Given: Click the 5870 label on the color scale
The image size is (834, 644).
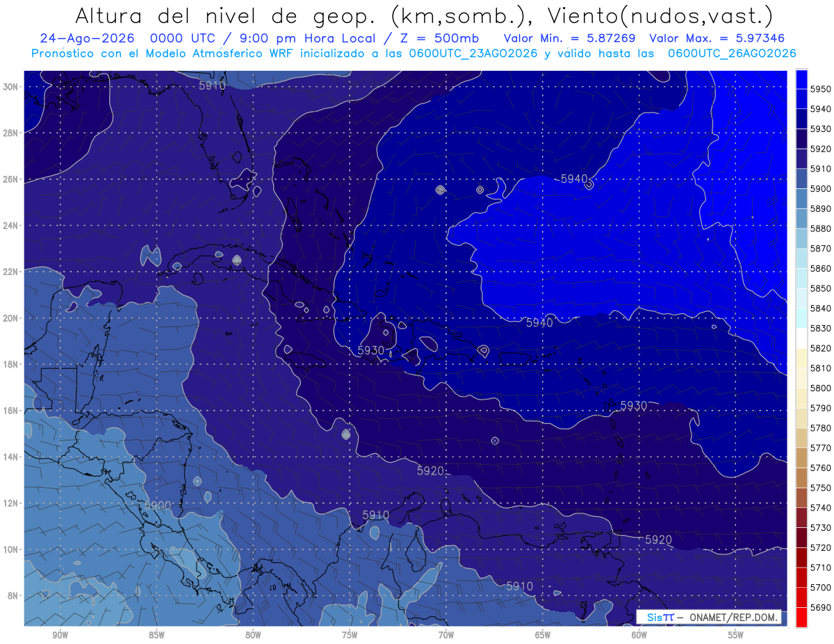Looking at the screenshot, I should click(821, 248).
